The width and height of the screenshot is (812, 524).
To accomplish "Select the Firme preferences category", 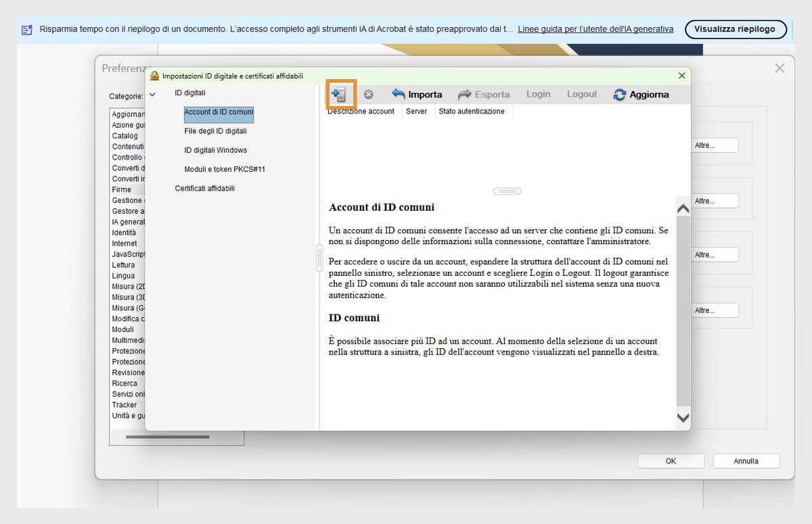I will pos(123,189).
